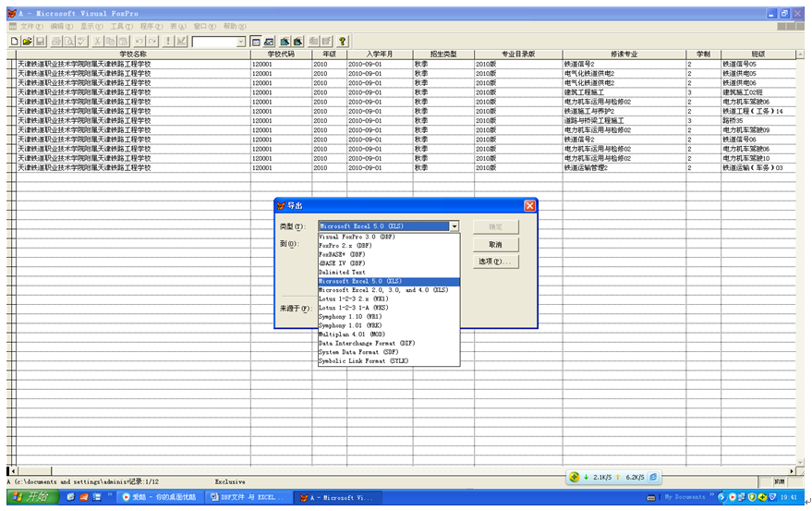Choose FoxBASE+ (DBF) type

[x=389, y=254]
